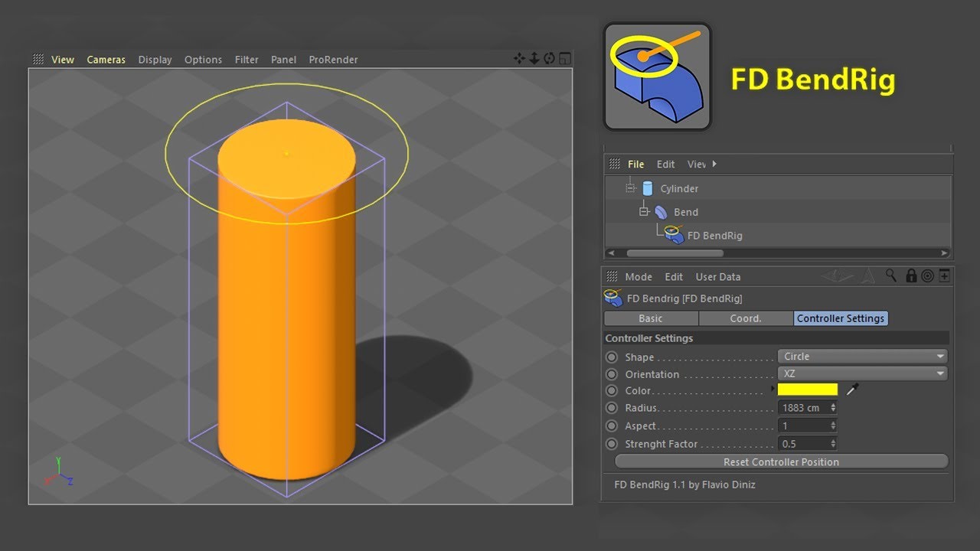The height and width of the screenshot is (551, 980).
Task: Click the Object Manager grip handle icon
Action: click(615, 164)
